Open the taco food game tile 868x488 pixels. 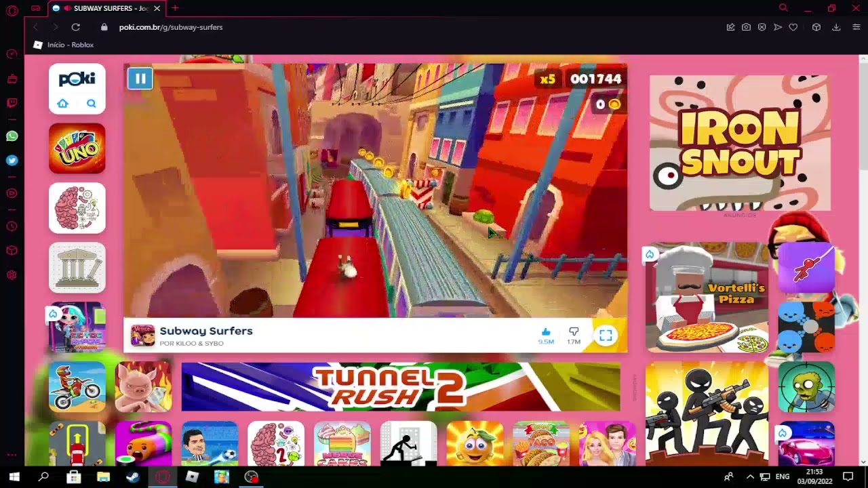541,443
